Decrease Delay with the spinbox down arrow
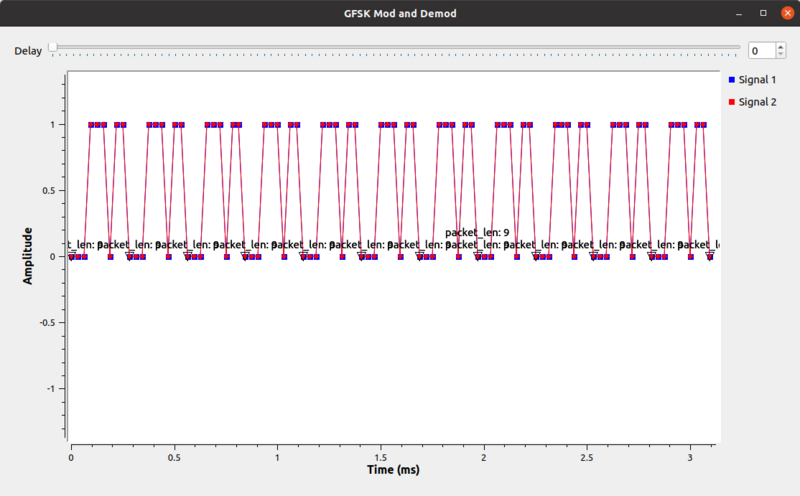The width and height of the screenshot is (800, 496). (781, 54)
